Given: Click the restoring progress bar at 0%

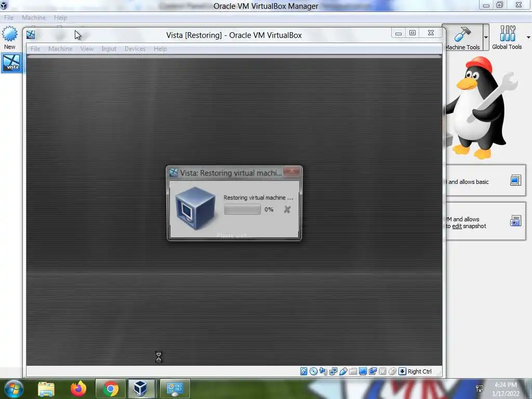Looking at the screenshot, I should 242,209.
